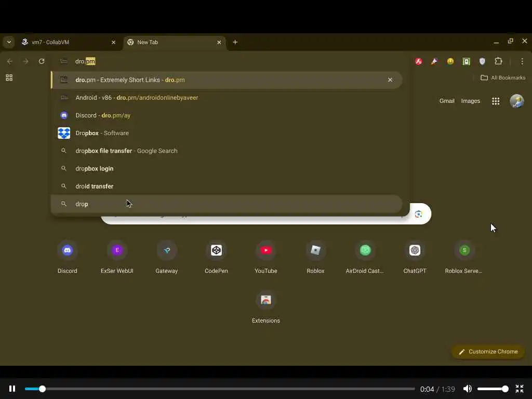
Task: Open the All Bookmarks folder
Action: click(x=503, y=78)
